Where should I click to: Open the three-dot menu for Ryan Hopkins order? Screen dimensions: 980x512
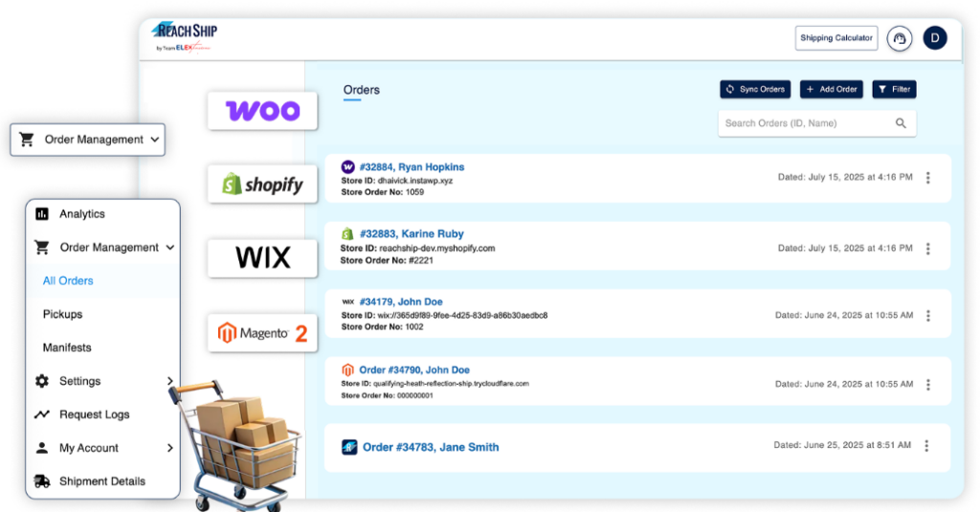coord(928,178)
